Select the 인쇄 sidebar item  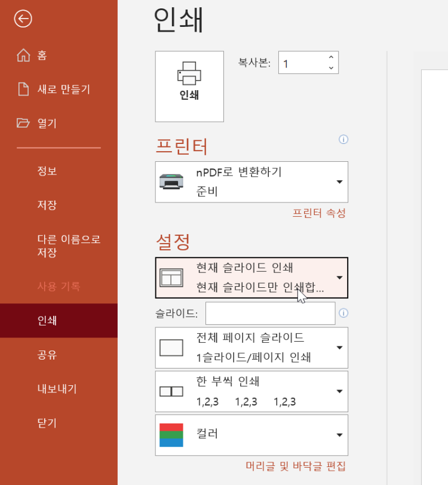tap(59, 320)
